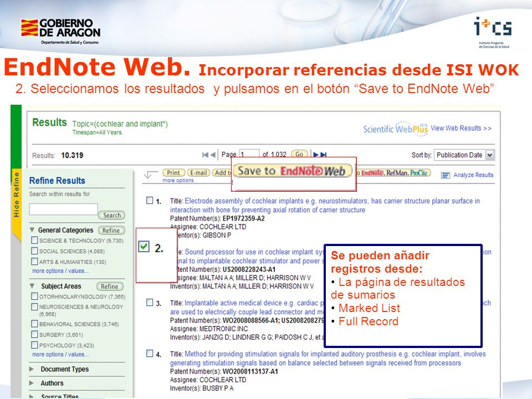The image size is (532, 399).
Task: Click patent number EP1972359-A2
Action: pos(244,218)
